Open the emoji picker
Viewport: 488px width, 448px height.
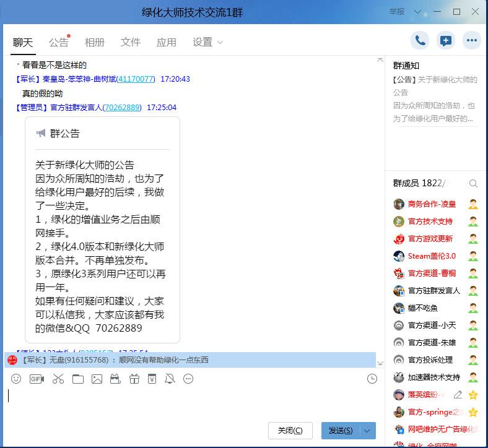coord(16,379)
